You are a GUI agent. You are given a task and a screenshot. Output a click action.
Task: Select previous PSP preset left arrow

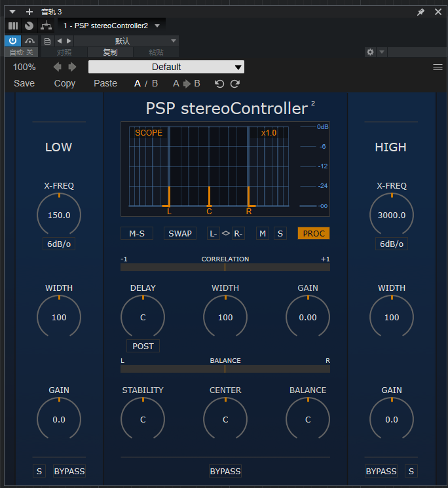pos(57,67)
